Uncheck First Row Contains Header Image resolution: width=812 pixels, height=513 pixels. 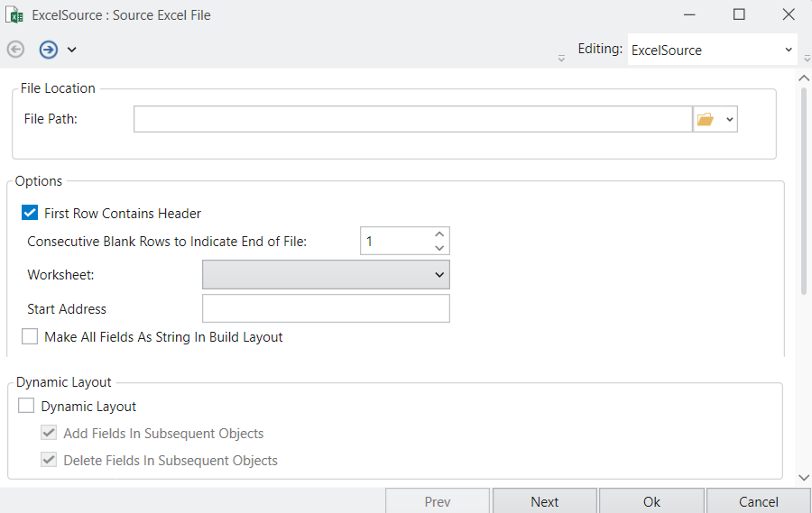[x=30, y=214]
